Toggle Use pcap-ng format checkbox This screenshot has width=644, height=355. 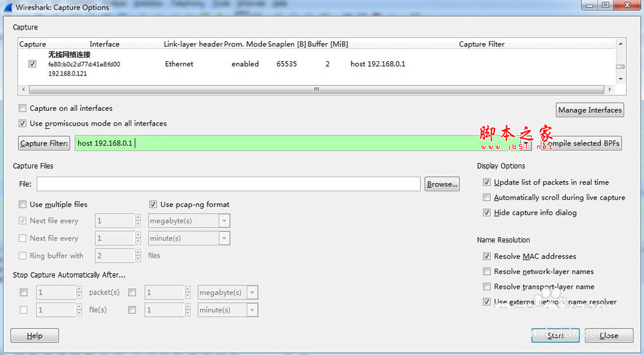[153, 204]
